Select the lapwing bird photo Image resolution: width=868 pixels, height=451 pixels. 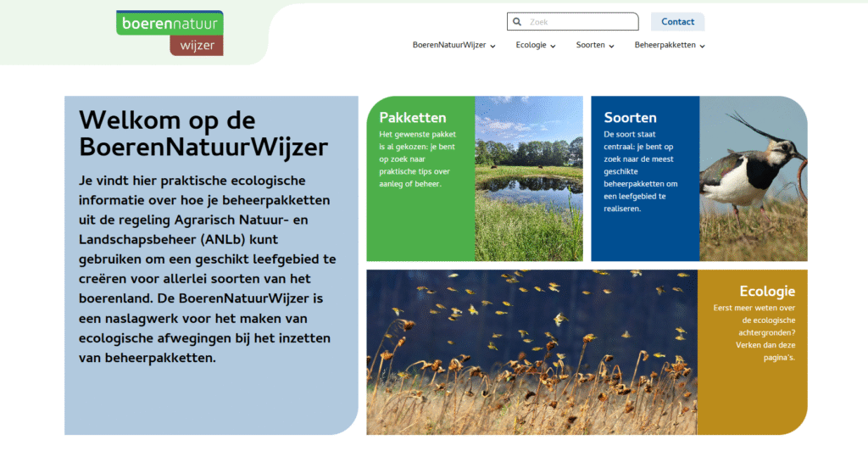(x=753, y=178)
